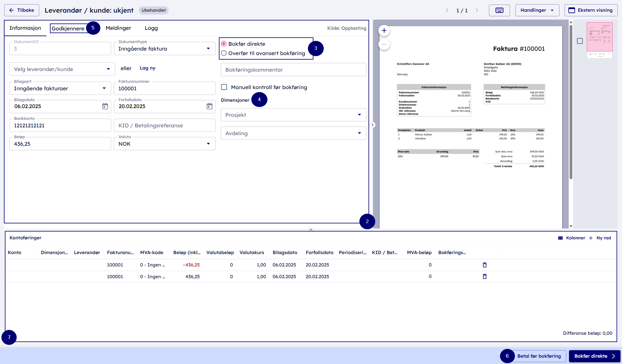Viewport: 622px width, 364px height.
Task: Click the keyboard shortcuts icon button
Action: [x=499, y=10]
